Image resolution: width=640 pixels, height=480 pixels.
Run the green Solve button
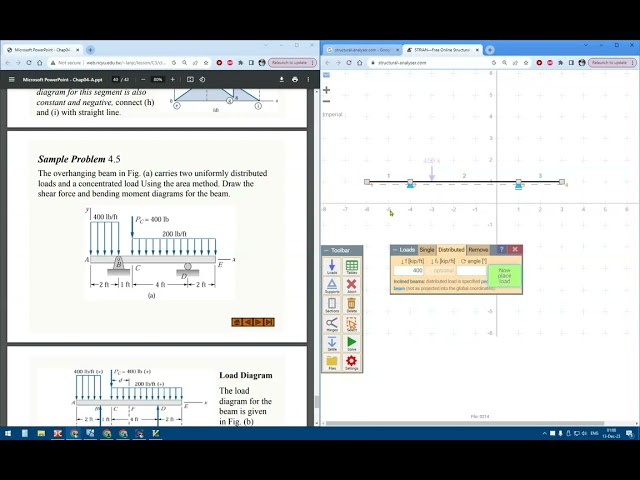351,343
